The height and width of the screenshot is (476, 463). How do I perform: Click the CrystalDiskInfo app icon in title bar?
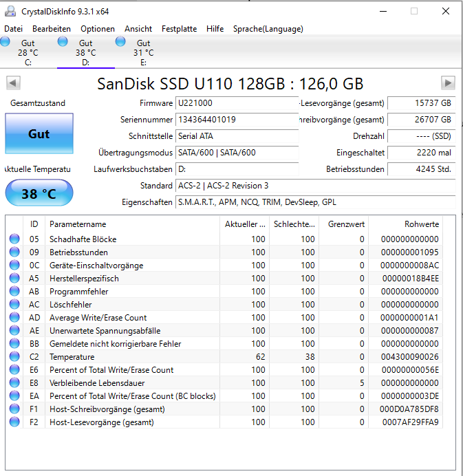pos(10,11)
